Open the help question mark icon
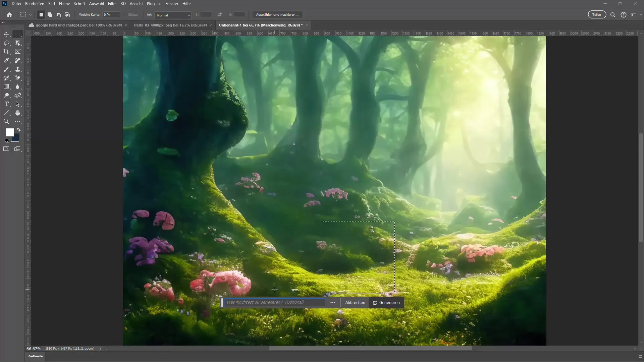 pyautogui.click(x=624, y=15)
